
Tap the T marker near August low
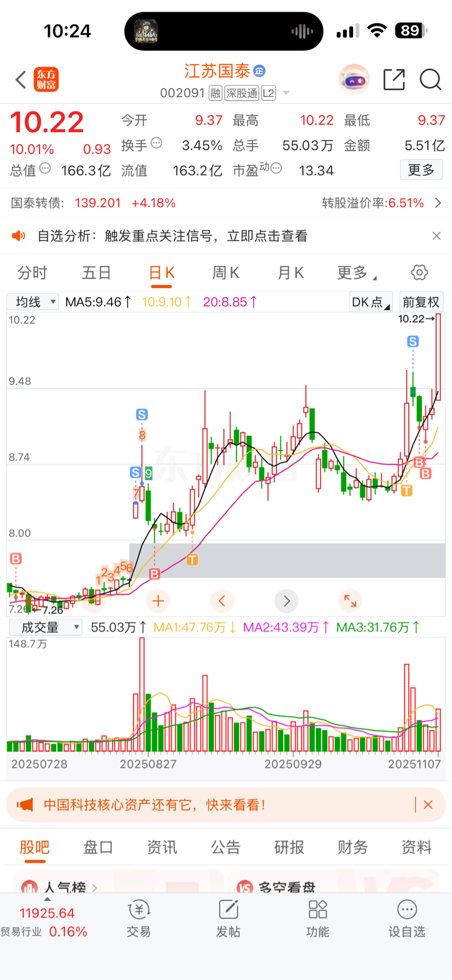click(192, 559)
